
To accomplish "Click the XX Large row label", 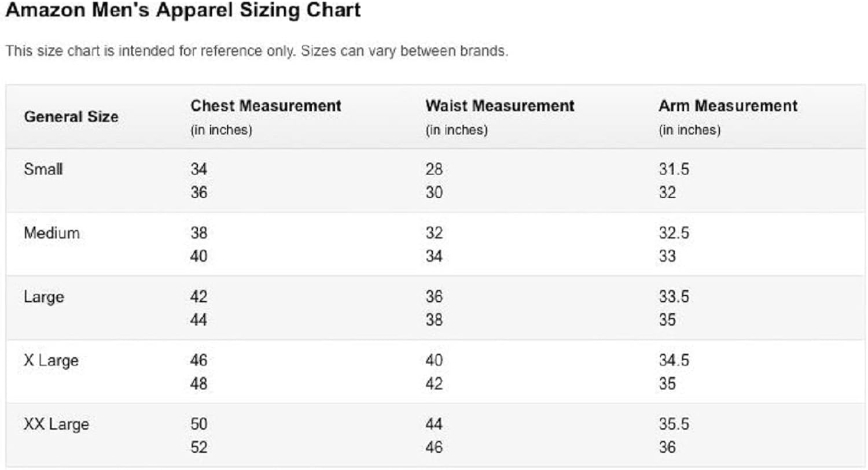I will [x=56, y=424].
